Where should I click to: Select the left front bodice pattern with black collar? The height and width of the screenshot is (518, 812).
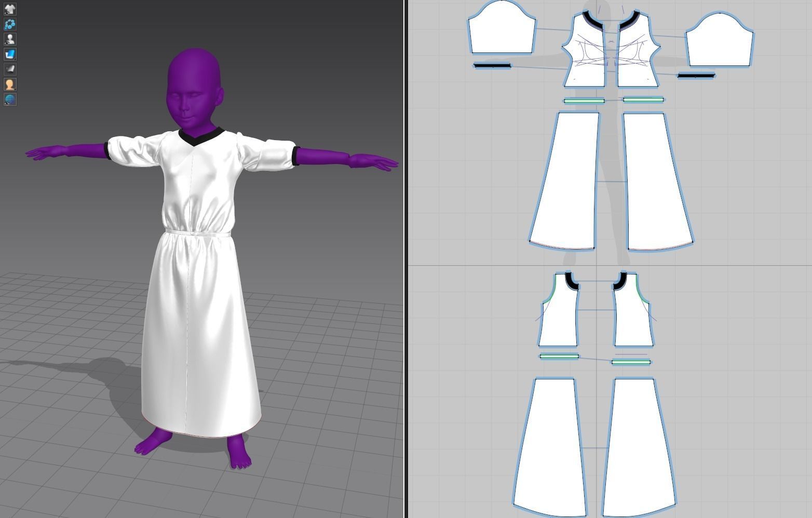coord(585,49)
